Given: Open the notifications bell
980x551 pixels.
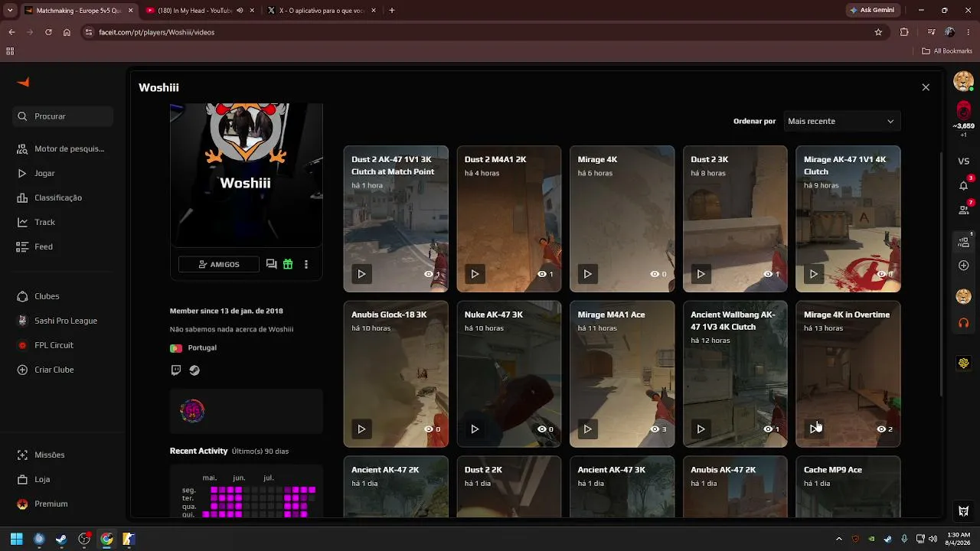Looking at the screenshot, I should point(963,185).
